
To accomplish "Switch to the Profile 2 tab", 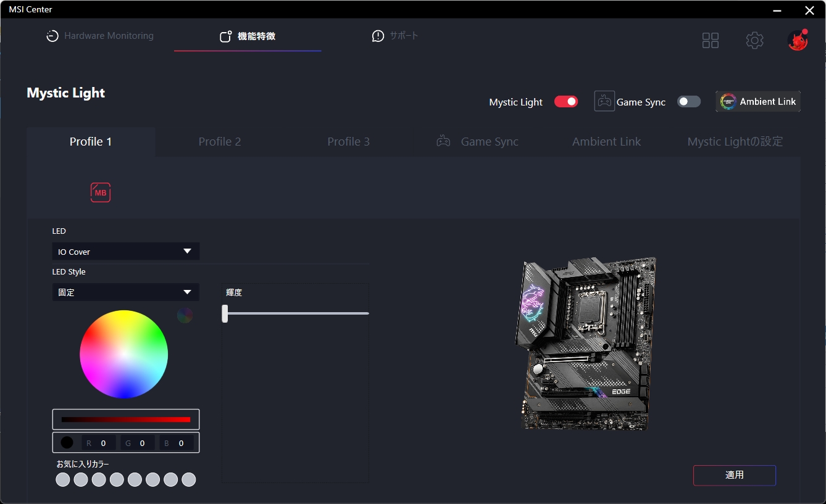I will pos(220,141).
